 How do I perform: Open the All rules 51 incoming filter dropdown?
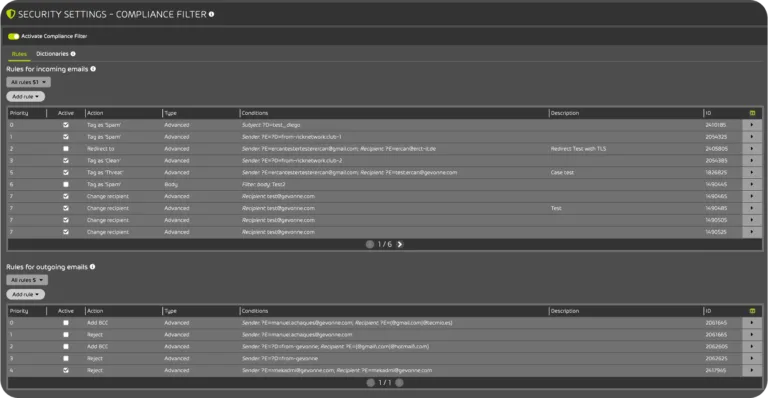pos(28,82)
